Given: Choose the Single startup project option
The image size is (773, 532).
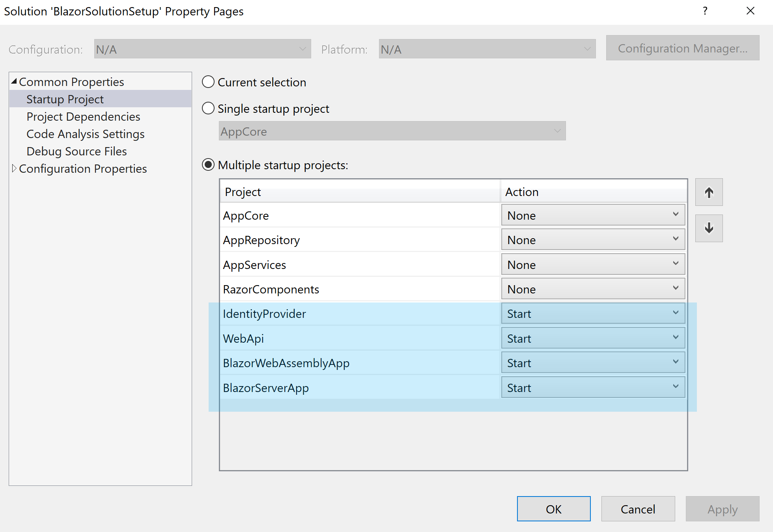Looking at the screenshot, I should [x=208, y=108].
